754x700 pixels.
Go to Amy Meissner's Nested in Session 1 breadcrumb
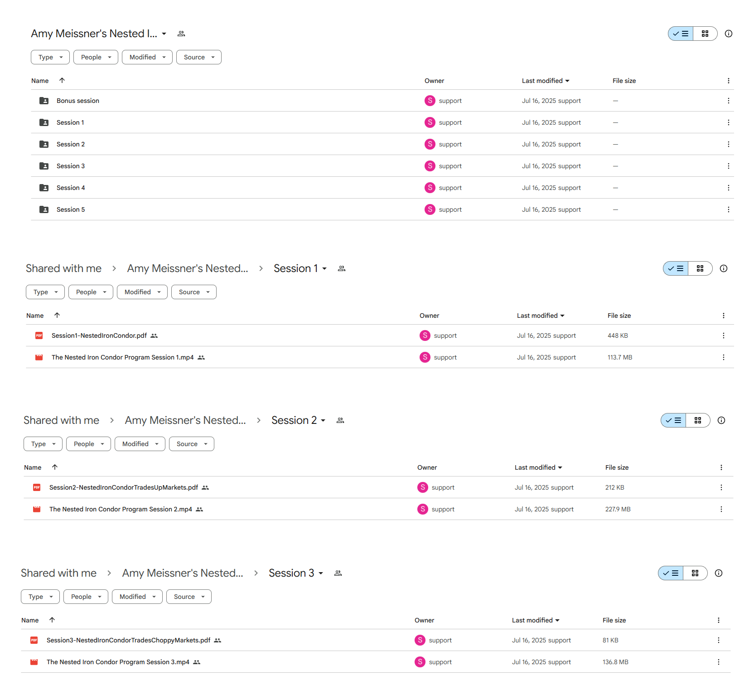[x=188, y=268]
